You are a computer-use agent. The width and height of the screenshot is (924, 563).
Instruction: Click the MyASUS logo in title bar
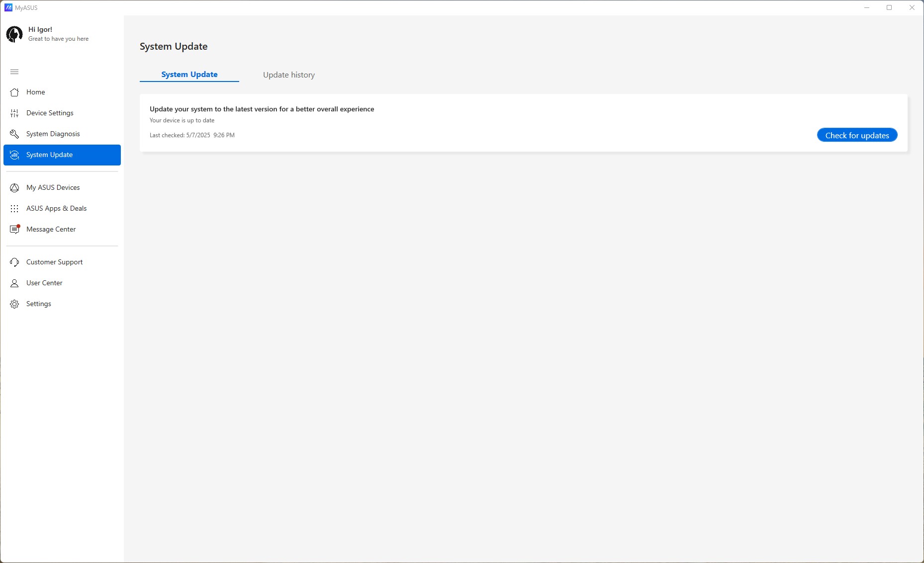(8, 7)
